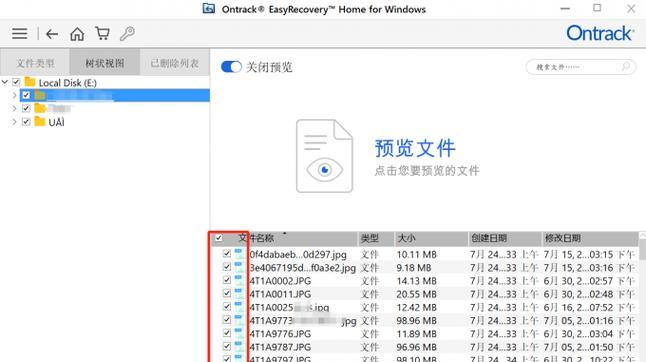646x362 pixels.
Task: Open the shopping cart icon
Action: 102,33
